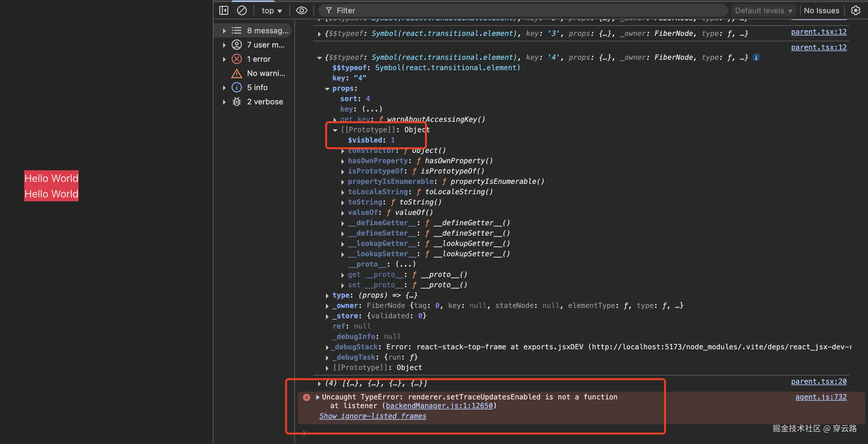Image resolution: width=868 pixels, height=444 pixels.
Task: Collapse the [[Prototype]] Object node
Action: click(335, 130)
